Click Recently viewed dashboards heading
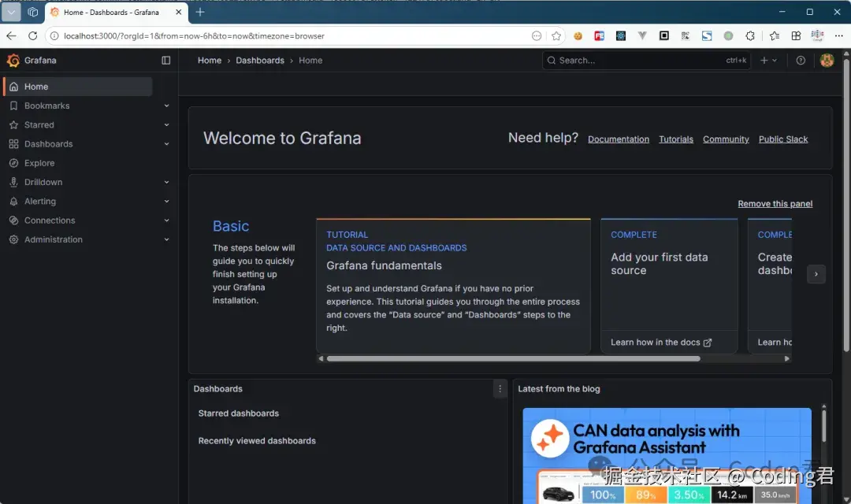The image size is (851, 504). click(x=257, y=441)
